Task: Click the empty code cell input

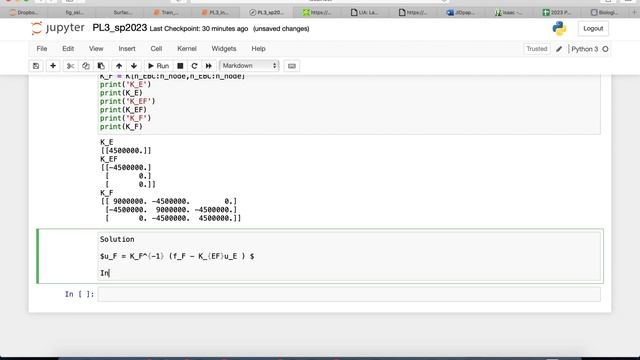Action: pos(349,294)
